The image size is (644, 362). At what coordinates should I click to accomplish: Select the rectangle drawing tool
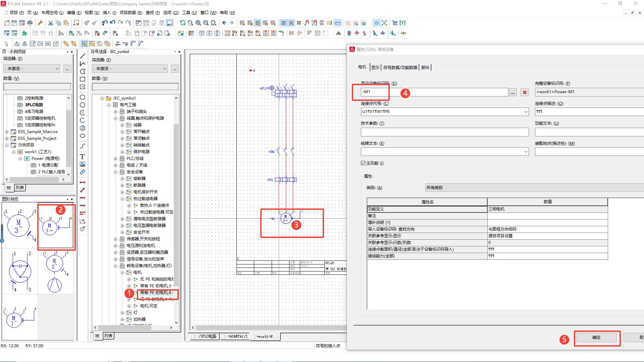[82, 79]
